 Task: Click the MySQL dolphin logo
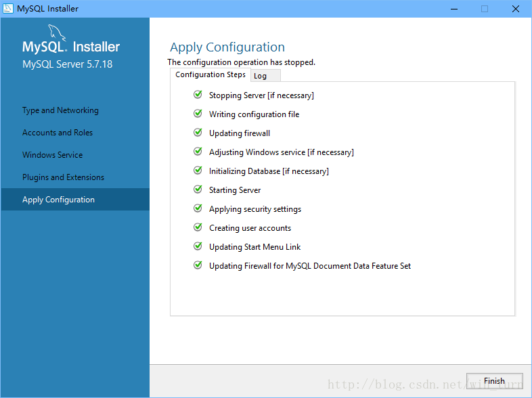58,34
